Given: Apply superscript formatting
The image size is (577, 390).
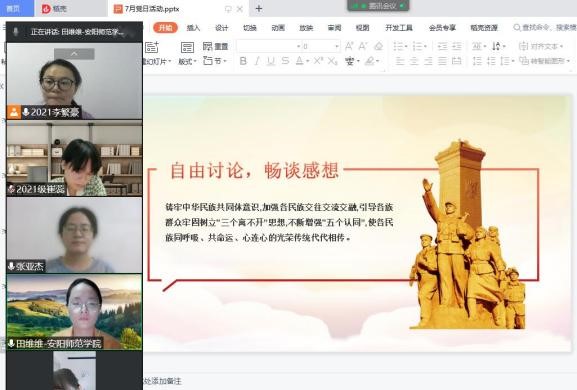Looking at the screenshot, I should [319, 61].
